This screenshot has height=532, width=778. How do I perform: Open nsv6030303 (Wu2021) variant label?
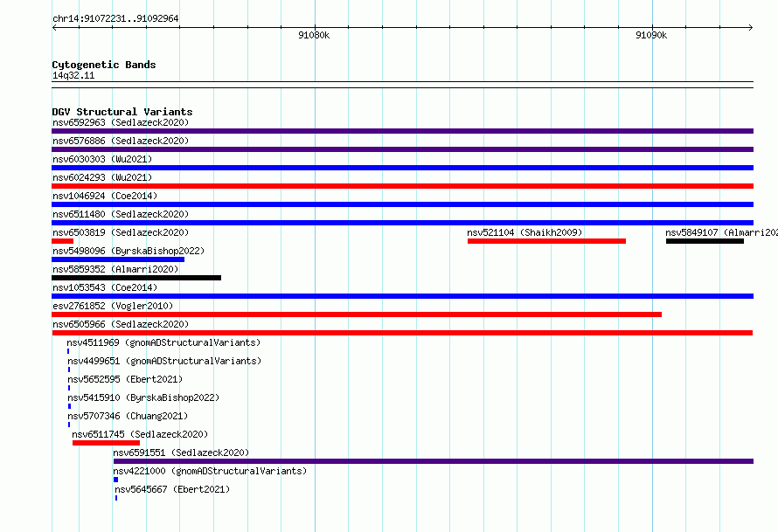pyautogui.click(x=102, y=159)
